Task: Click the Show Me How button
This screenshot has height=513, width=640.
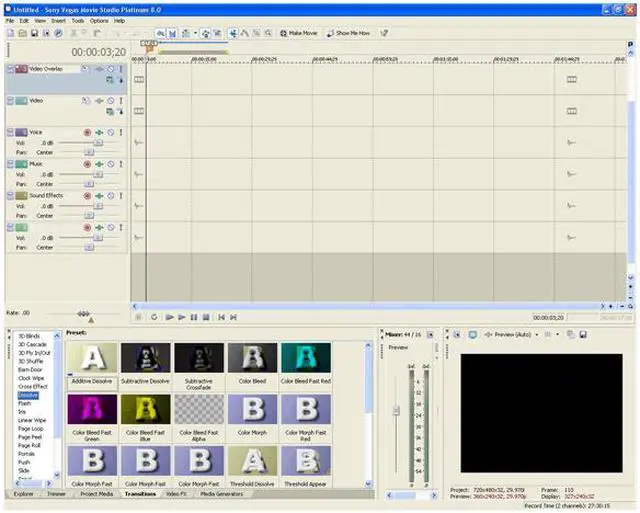Action: [x=351, y=33]
